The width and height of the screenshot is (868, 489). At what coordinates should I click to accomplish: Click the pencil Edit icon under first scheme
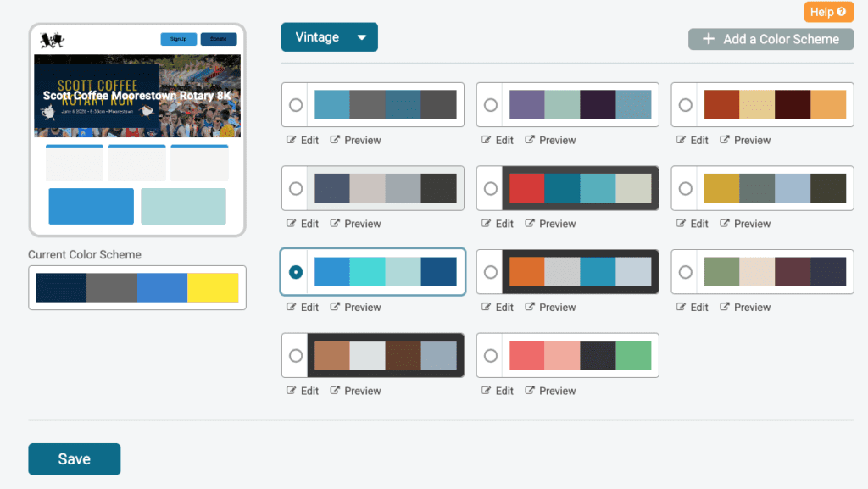pyautogui.click(x=292, y=140)
